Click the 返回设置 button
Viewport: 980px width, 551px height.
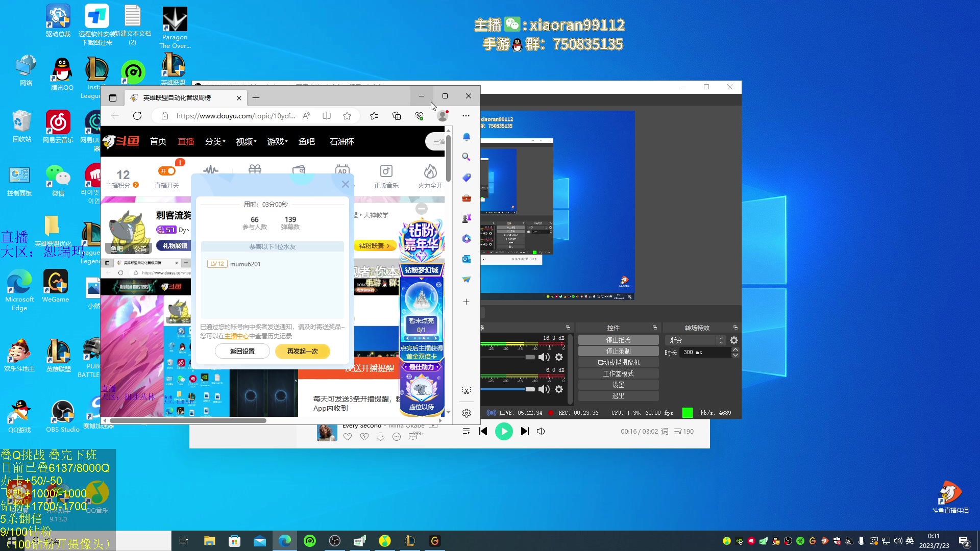pyautogui.click(x=242, y=352)
